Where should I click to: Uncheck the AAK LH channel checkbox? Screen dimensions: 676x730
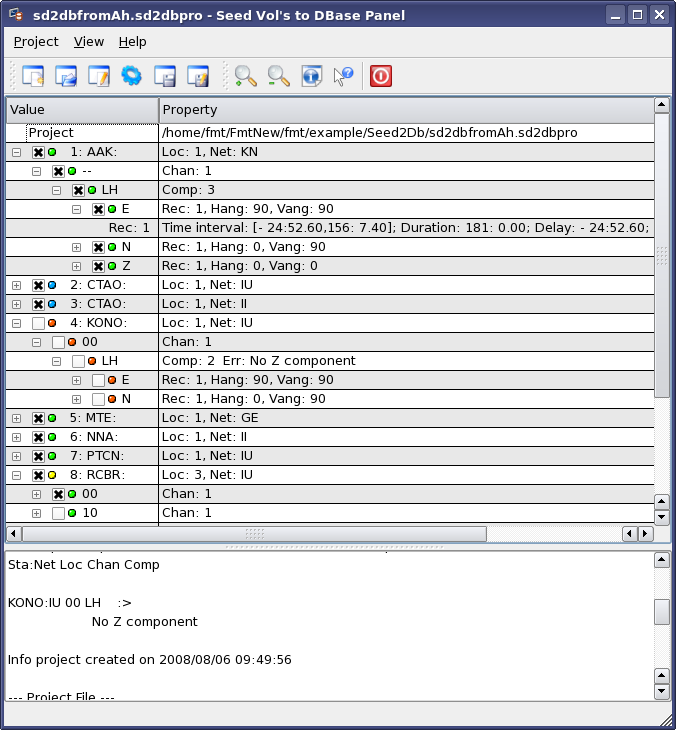point(78,190)
